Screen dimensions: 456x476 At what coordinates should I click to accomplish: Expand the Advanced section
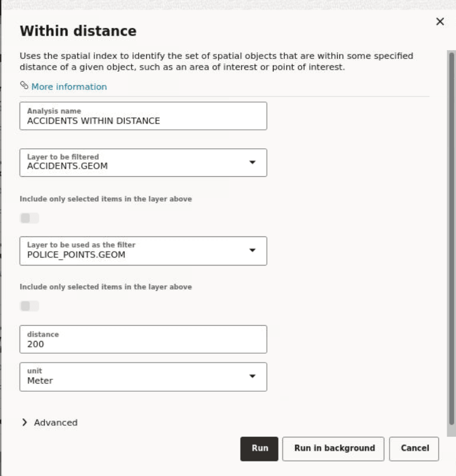coord(50,423)
